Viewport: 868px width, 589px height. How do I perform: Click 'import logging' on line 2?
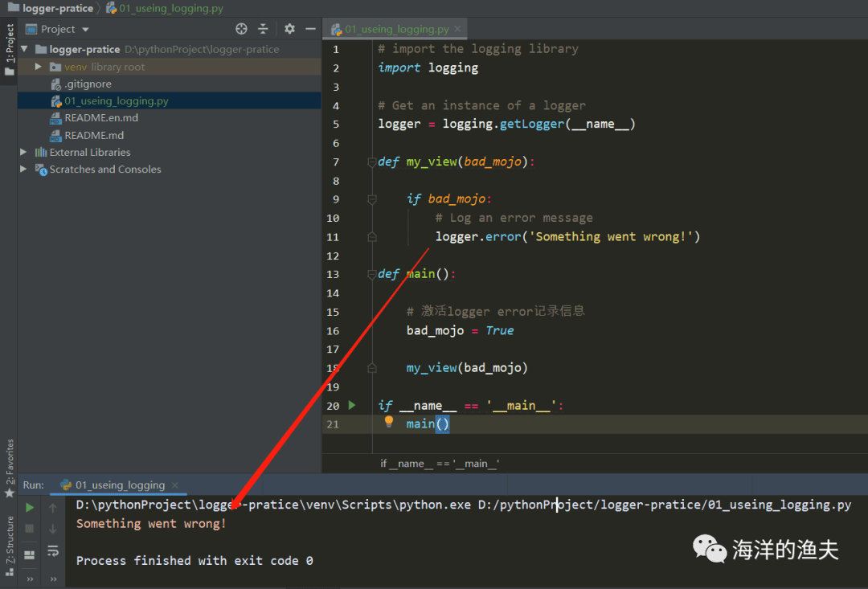(428, 67)
